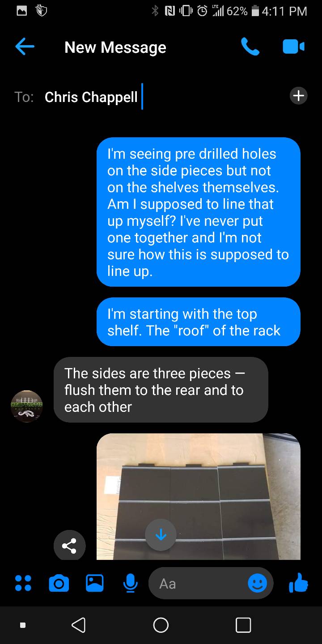Tap the sender's profile avatar

coord(27,406)
